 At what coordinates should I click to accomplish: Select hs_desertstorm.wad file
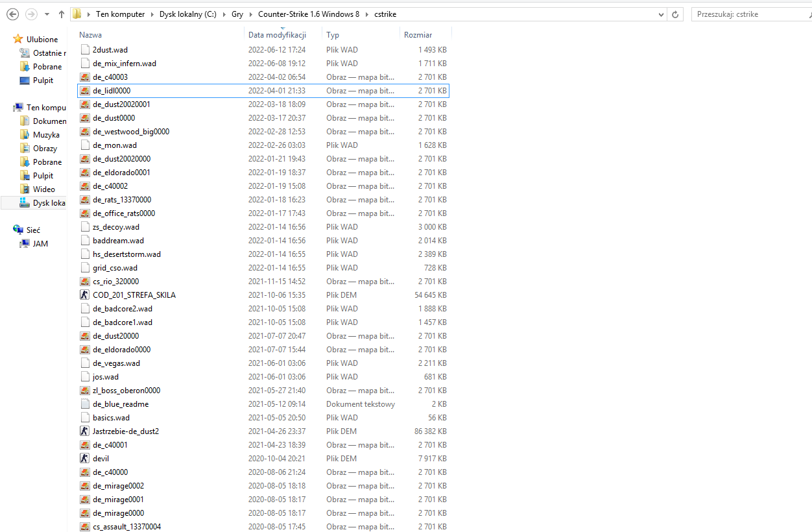pyautogui.click(x=263, y=254)
